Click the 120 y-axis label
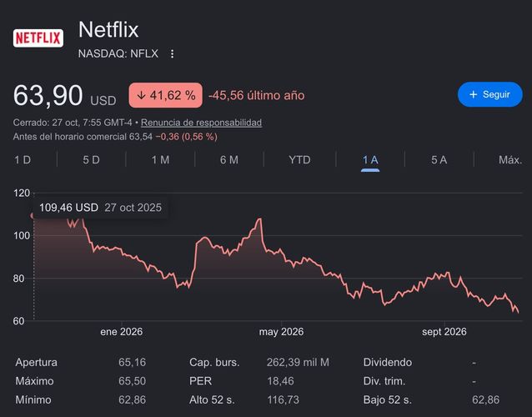 [x=22, y=193]
